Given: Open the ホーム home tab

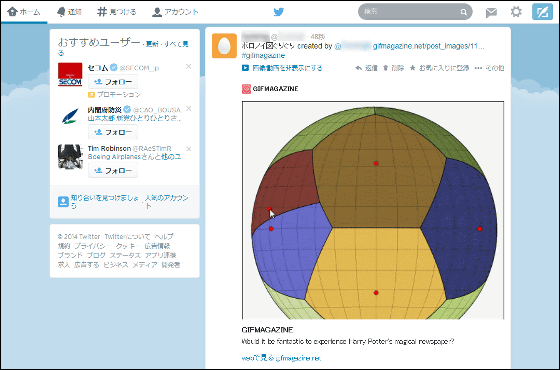Looking at the screenshot, I should [x=24, y=12].
